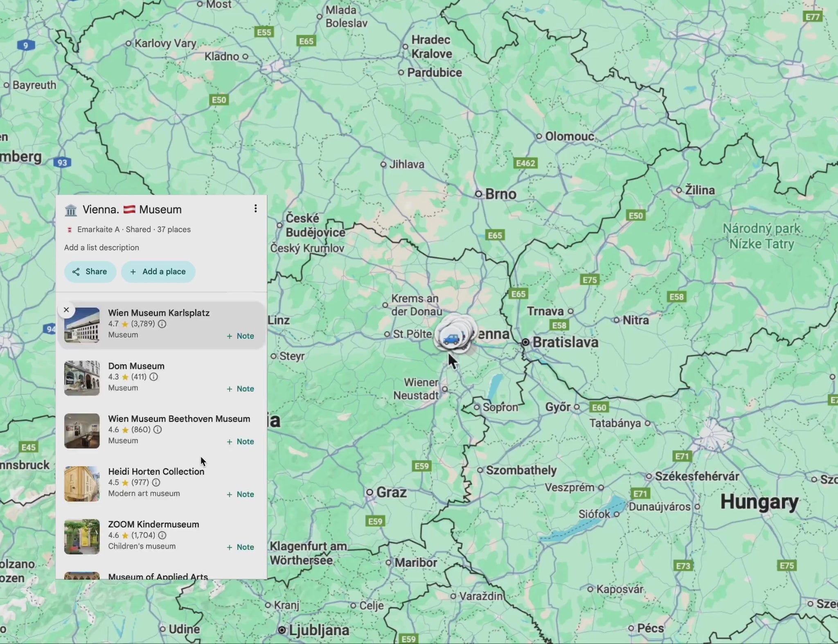Click the Add a place button

158,272
